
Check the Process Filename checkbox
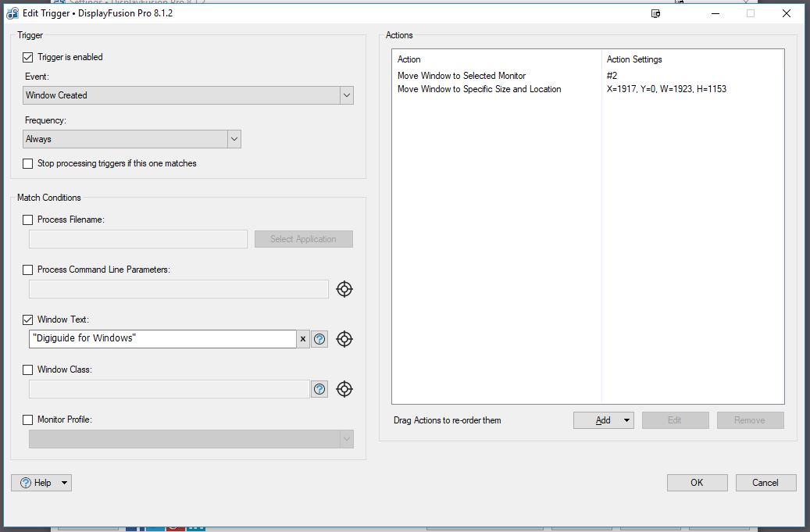[28, 220]
